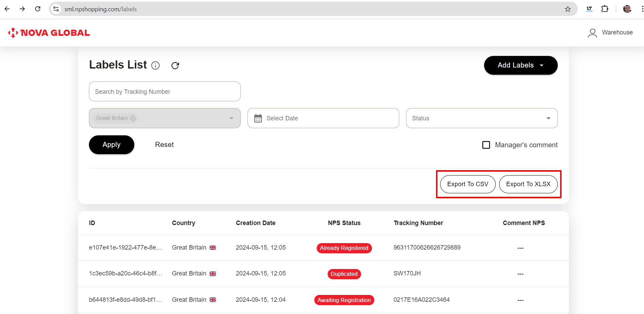
Task: Open the browser extensions puzzle icon
Action: point(605,9)
